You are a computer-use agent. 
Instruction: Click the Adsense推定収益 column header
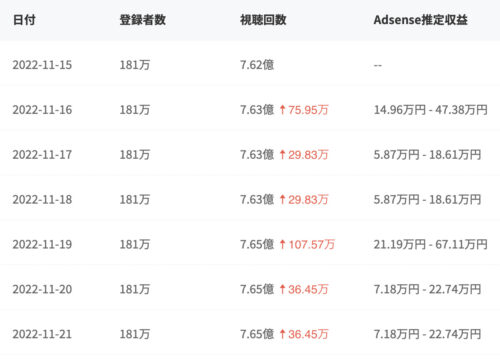pyautogui.click(x=420, y=20)
